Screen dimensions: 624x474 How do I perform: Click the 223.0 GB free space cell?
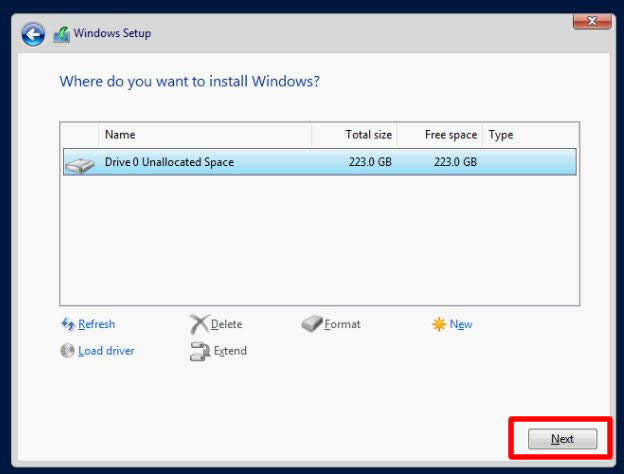click(x=455, y=162)
